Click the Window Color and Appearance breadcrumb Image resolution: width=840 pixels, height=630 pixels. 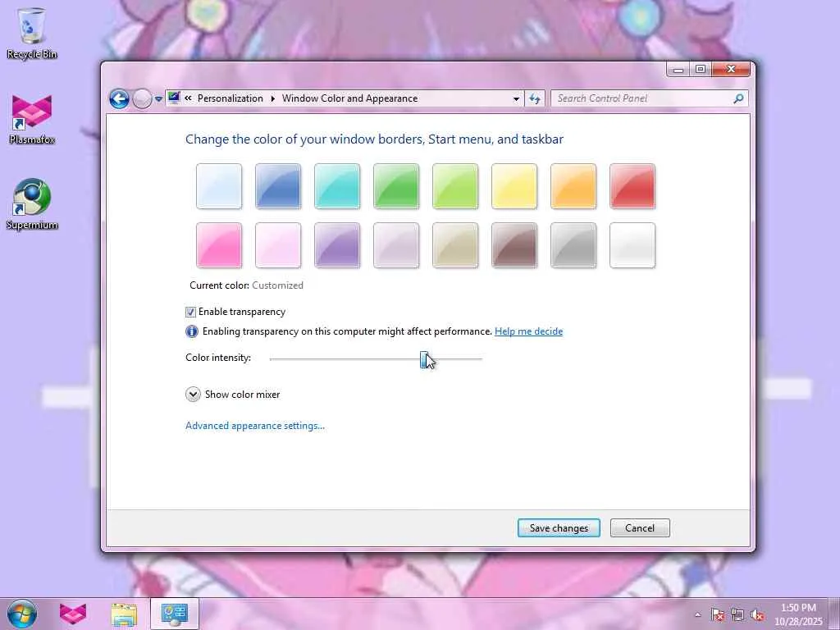[349, 98]
